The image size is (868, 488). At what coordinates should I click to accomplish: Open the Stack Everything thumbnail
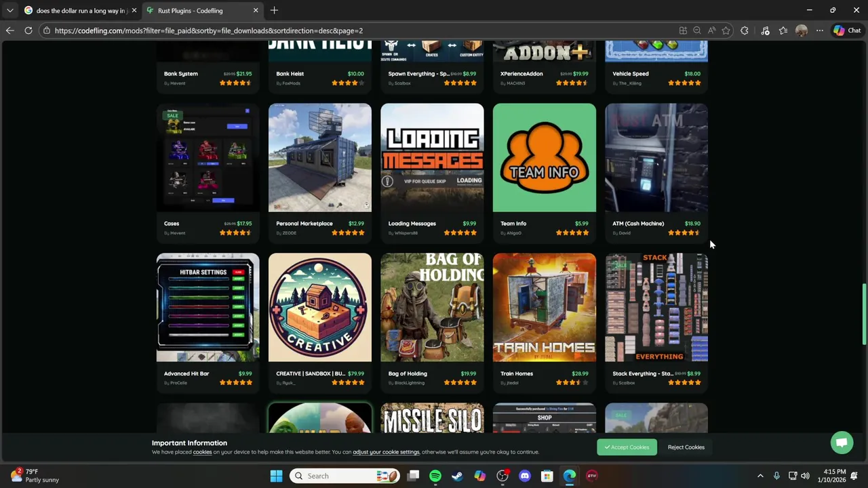[656, 308]
